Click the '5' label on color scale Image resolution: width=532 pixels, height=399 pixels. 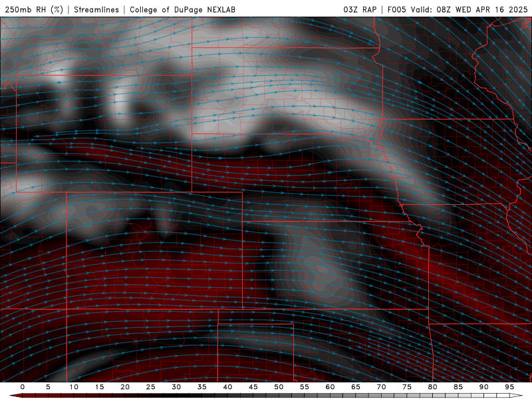click(x=48, y=387)
